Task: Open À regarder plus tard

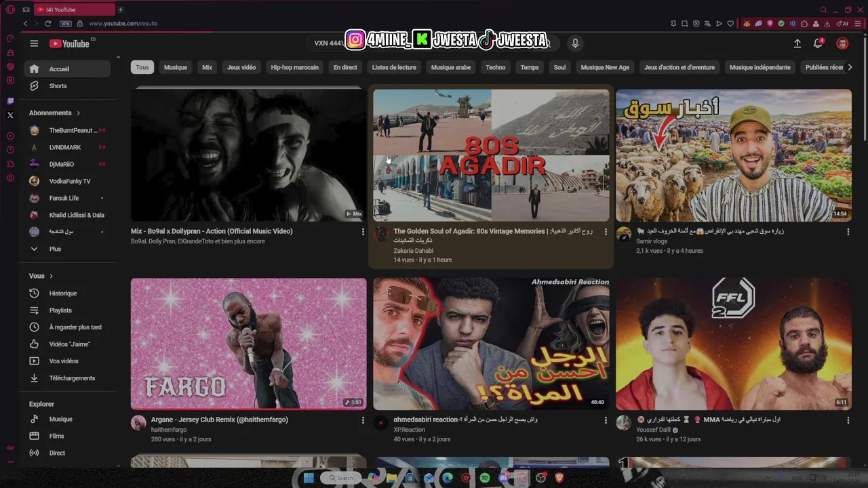Action: (x=68, y=327)
